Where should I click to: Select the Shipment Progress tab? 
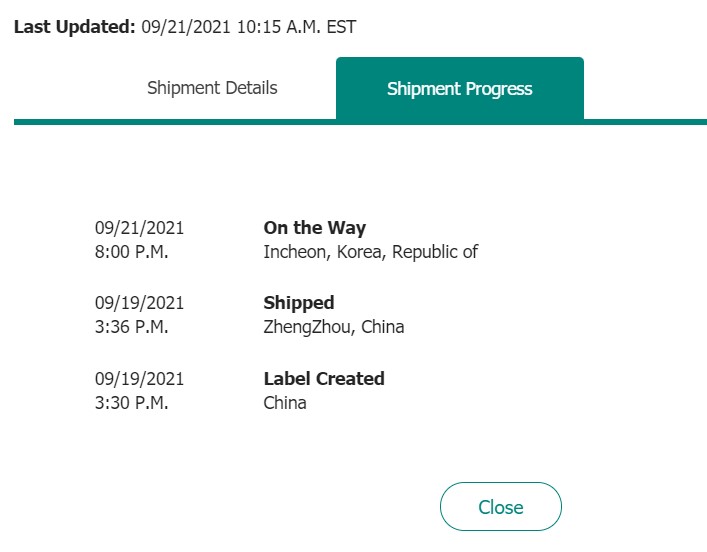(460, 88)
